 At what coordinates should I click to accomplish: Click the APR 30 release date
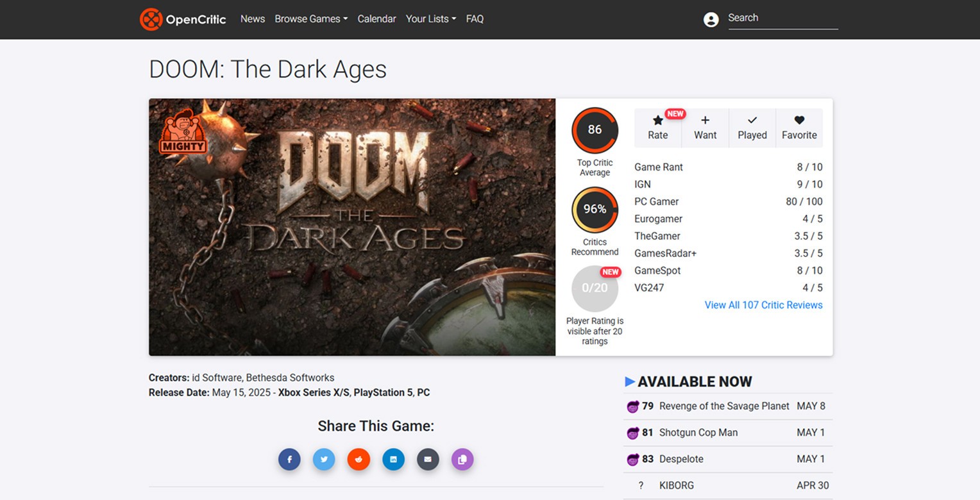point(813,486)
